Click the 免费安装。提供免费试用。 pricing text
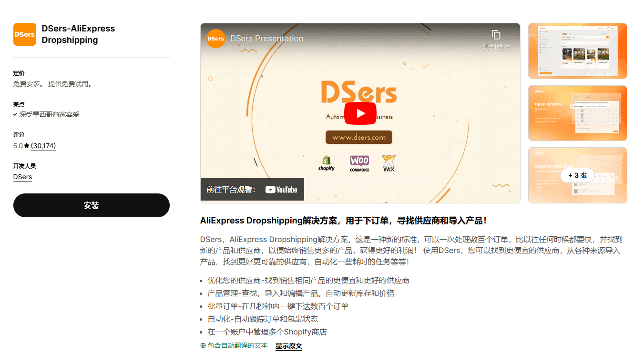This screenshot has width=644, height=364. pyautogui.click(x=52, y=84)
